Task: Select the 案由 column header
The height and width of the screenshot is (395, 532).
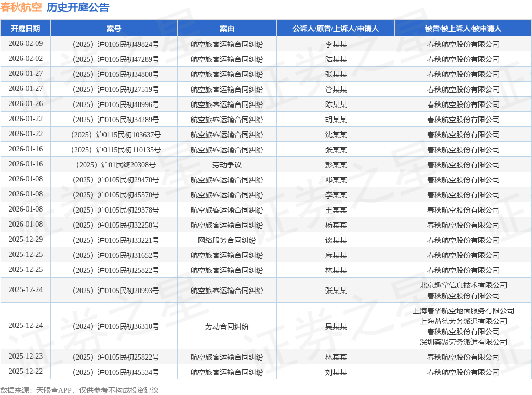Action: point(227,29)
